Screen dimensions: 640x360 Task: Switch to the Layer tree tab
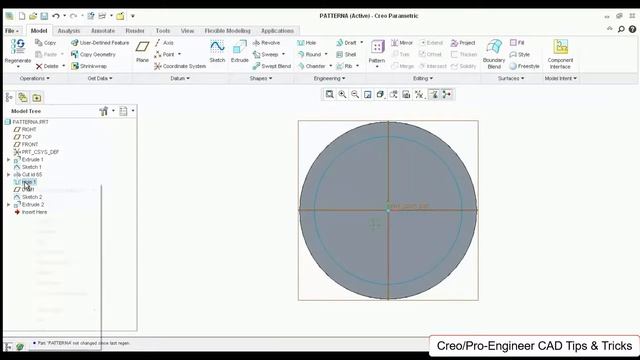point(23,97)
